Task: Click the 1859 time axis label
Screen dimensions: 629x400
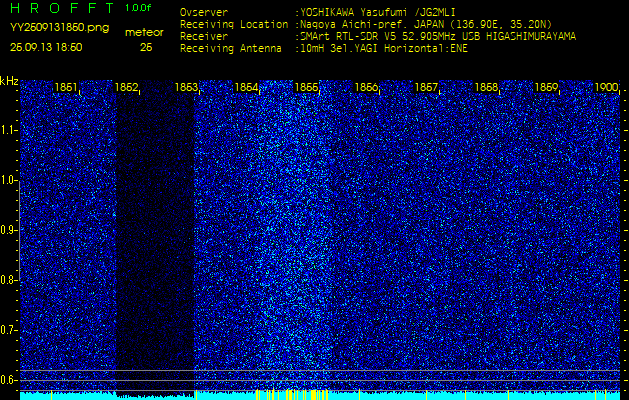Action: [x=547, y=87]
